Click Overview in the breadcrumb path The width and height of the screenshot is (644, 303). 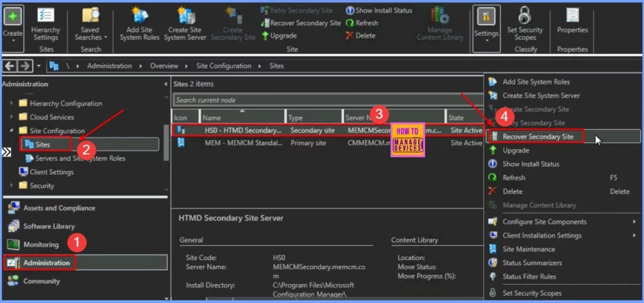tap(164, 65)
